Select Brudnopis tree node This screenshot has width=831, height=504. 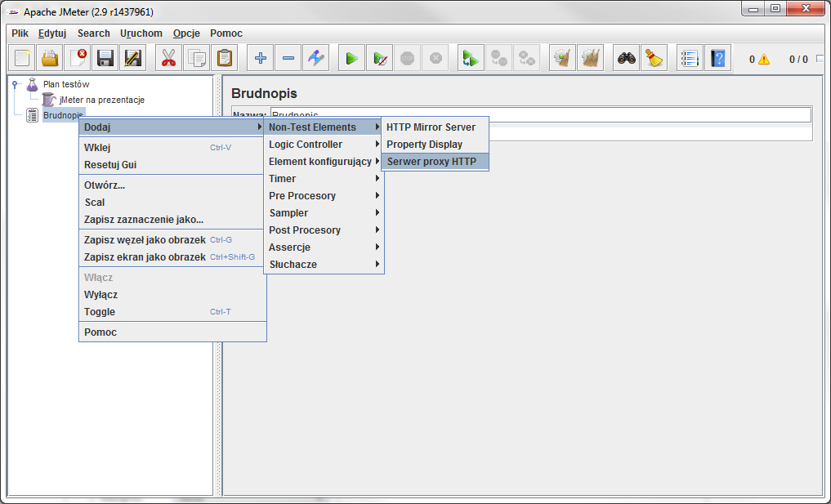63,115
